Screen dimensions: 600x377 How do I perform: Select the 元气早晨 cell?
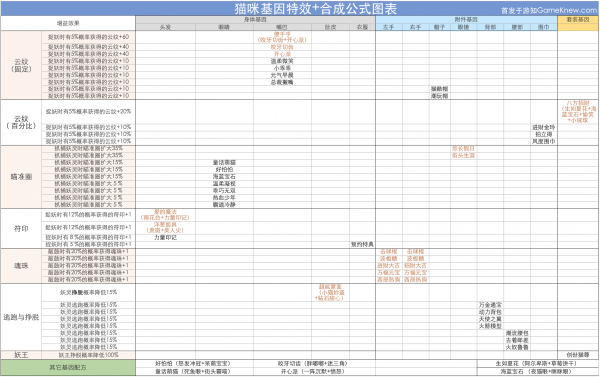coord(282,75)
